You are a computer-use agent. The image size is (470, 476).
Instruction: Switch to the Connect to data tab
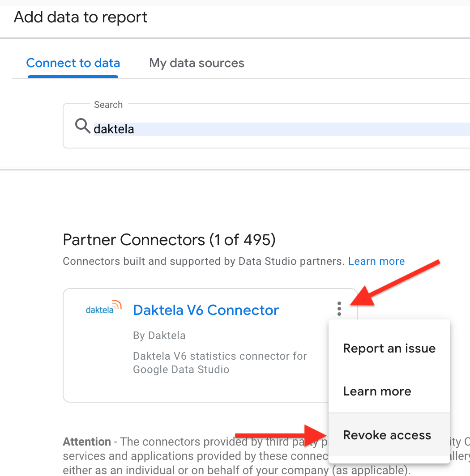(x=73, y=63)
